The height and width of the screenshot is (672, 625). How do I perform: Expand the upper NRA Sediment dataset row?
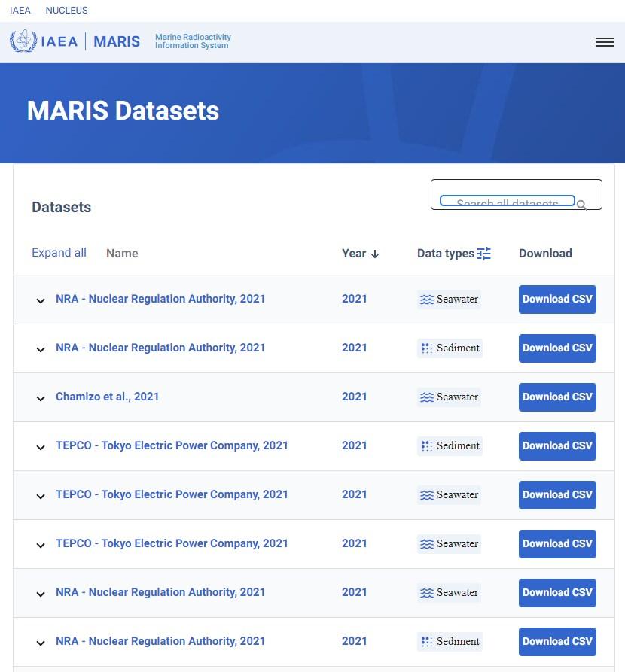pyautogui.click(x=41, y=350)
